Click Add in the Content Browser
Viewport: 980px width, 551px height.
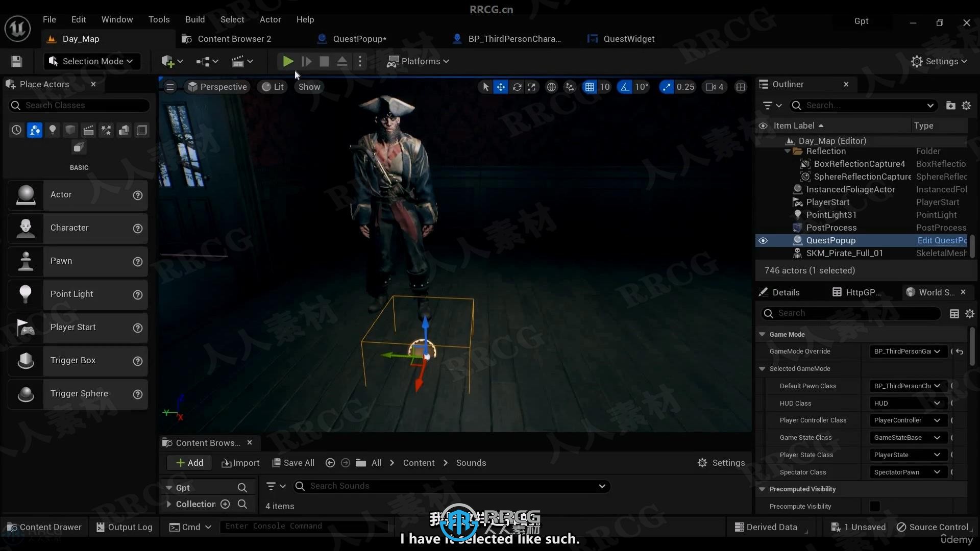(189, 463)
